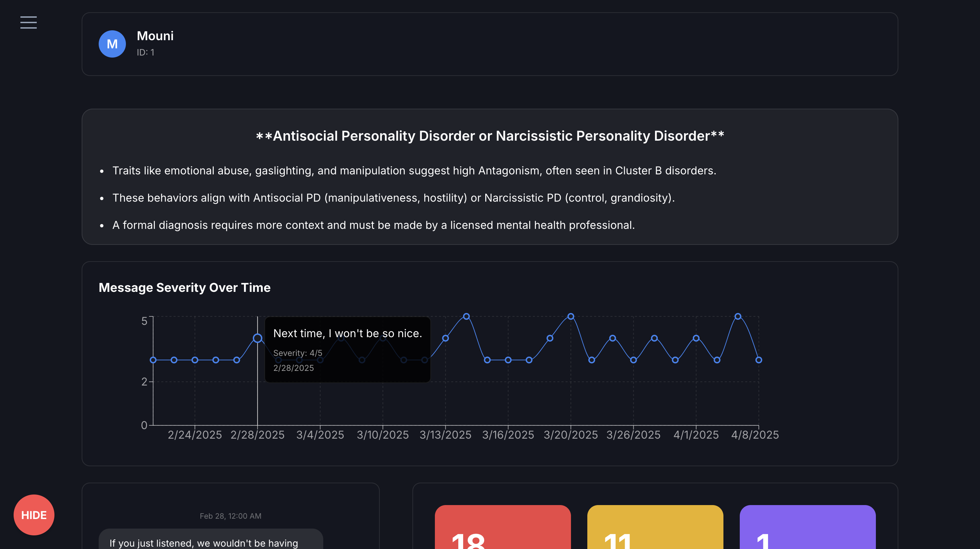The height and width of the screenshot is (549, 980).
Task: Click the 3/20/2025 peak data point
Action: pos(571,316)
